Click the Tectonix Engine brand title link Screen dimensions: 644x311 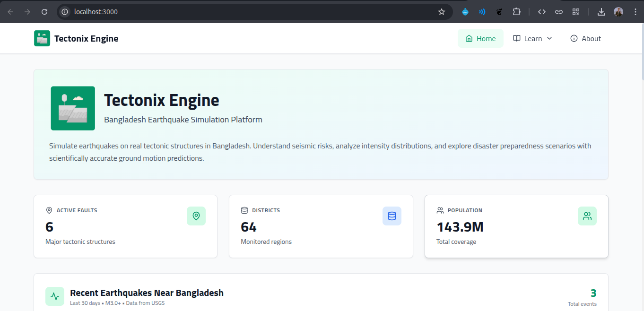[x=86, y=39]
